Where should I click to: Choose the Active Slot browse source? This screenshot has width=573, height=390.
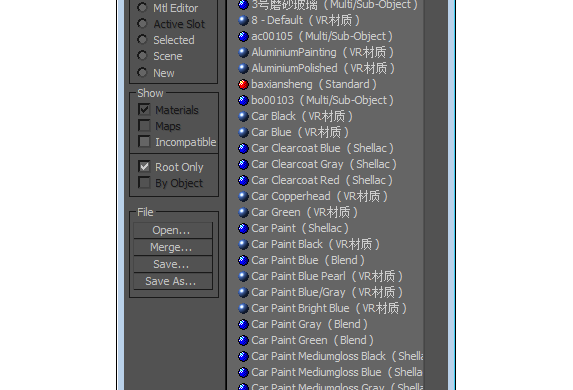142,24
